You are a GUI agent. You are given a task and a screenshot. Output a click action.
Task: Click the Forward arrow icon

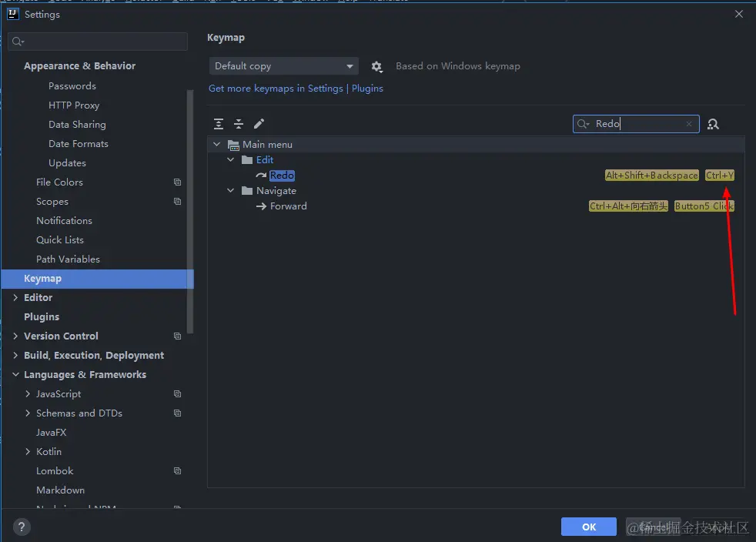[261, 206]
